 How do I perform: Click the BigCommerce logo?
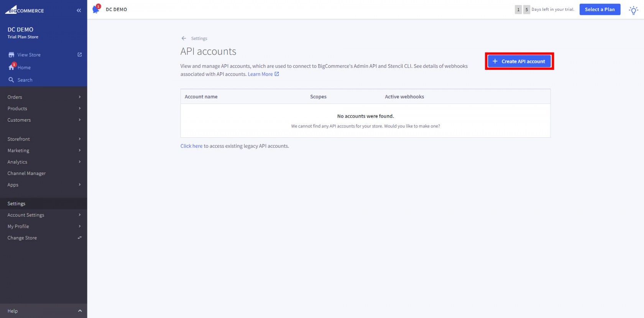[x=25, y=10]
